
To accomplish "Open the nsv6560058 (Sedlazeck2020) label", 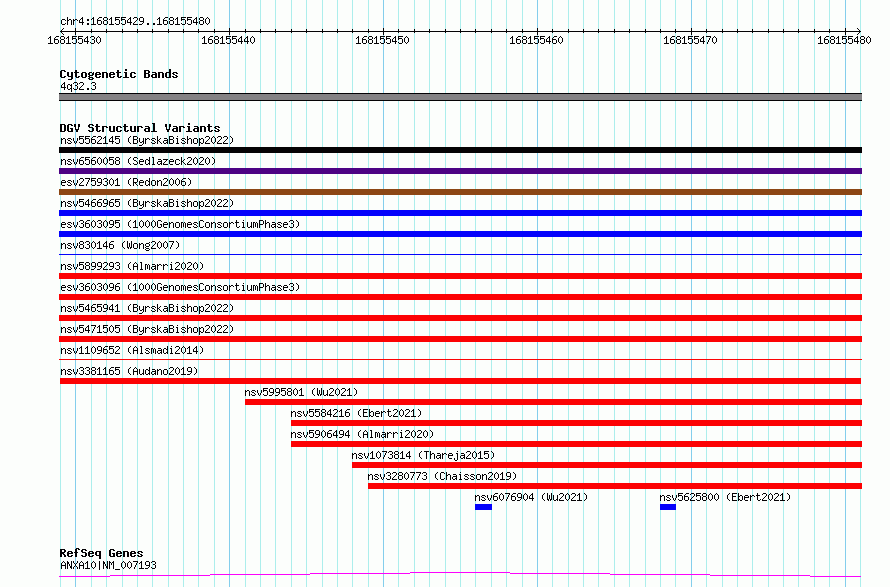I will [138, 161].
